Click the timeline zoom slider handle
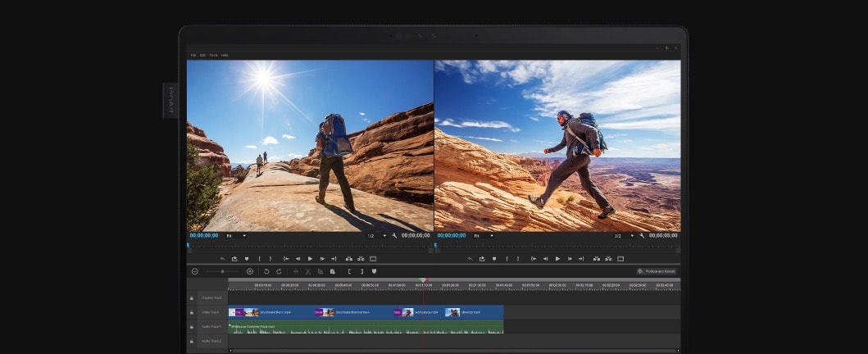 pyautogui.click(x=222, y=271)
